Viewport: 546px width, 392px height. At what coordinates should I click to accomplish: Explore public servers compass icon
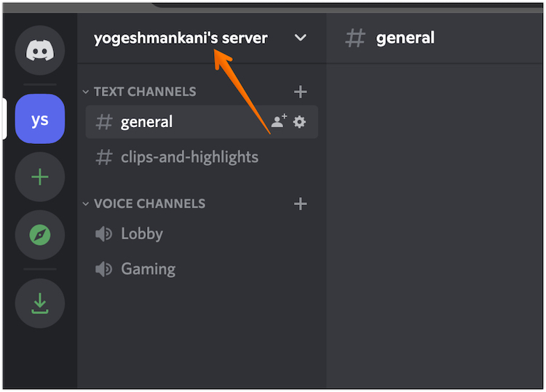coord(40,235)
